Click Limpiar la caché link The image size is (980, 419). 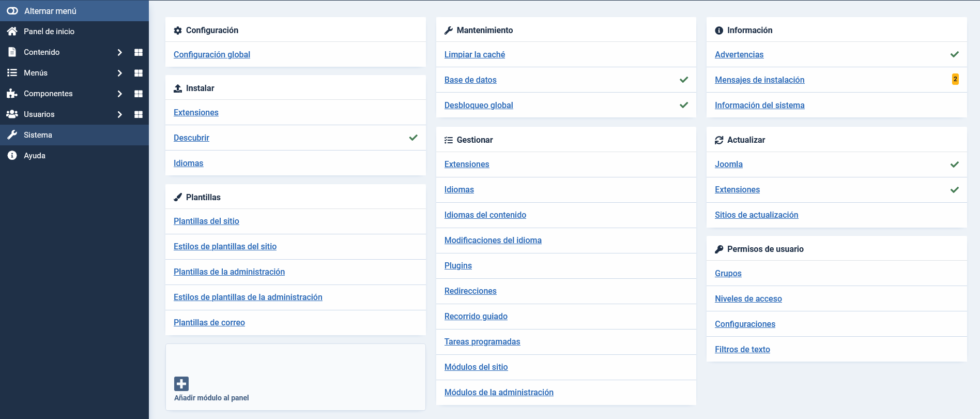tap(474, 54)
